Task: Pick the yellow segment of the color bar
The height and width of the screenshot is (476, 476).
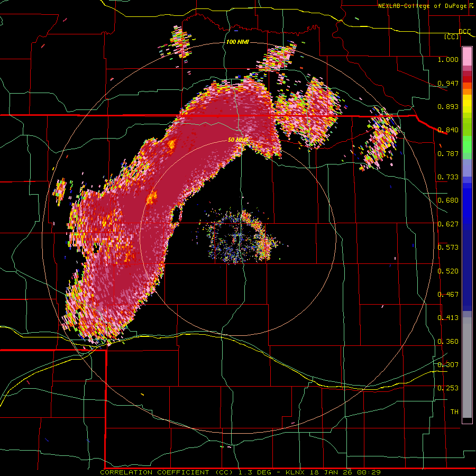Action: (467, 104)
